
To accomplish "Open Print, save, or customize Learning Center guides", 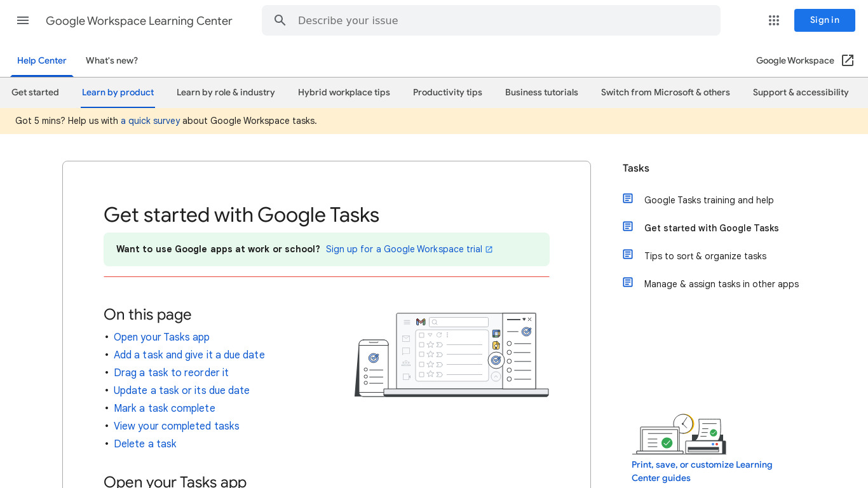I will [702, 471].
